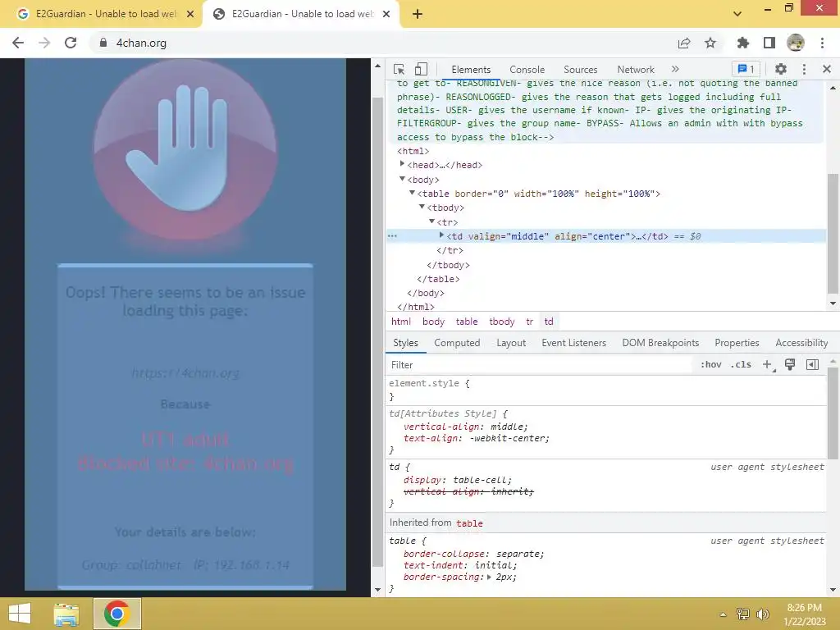This screenshot has height=630, width=840.
Task: Open the Properties tab
Action: coord(737,343)
